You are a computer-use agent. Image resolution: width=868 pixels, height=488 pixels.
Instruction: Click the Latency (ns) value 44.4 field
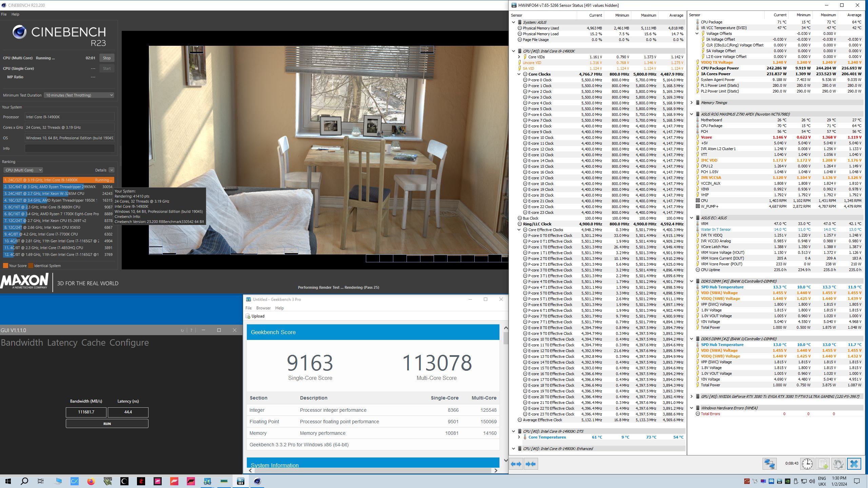point(128,412)
